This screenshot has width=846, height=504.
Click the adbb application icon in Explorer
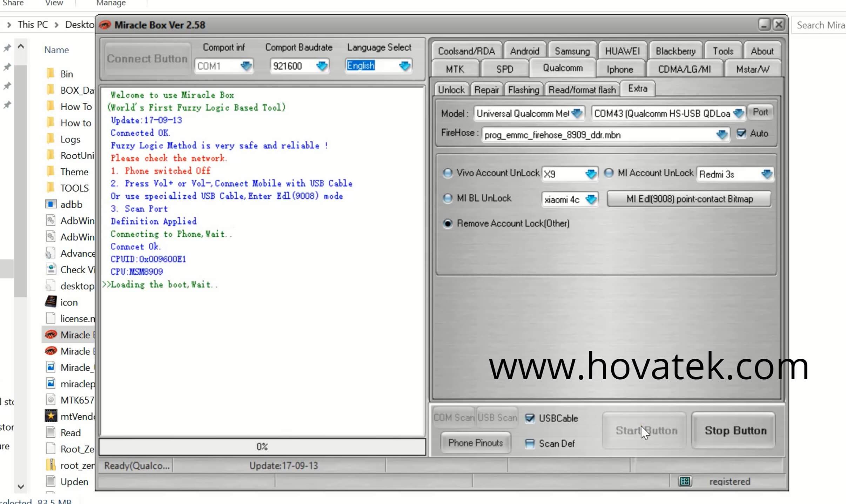[x=51, y=204]
